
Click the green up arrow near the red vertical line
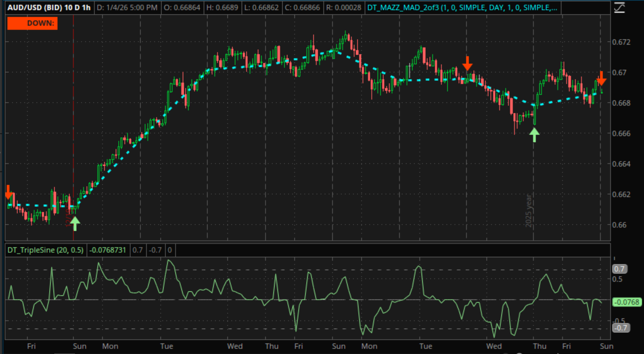click(75, 223)
